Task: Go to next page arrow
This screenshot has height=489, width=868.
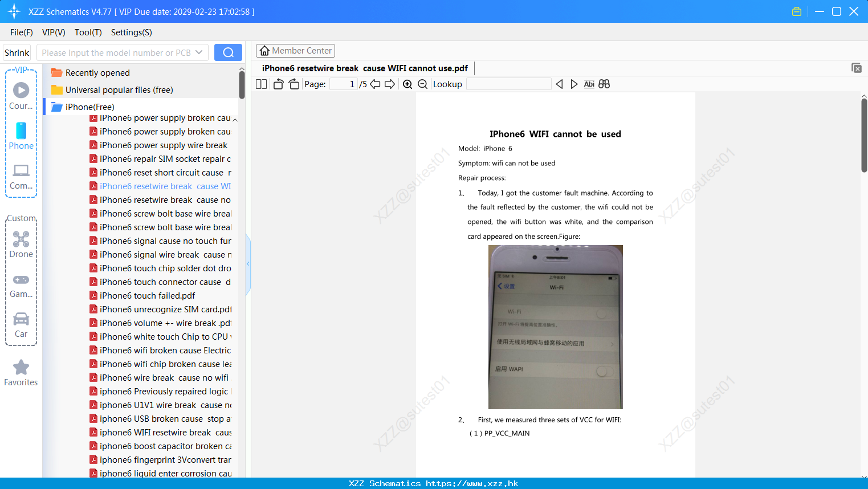Action: point(390,84)
